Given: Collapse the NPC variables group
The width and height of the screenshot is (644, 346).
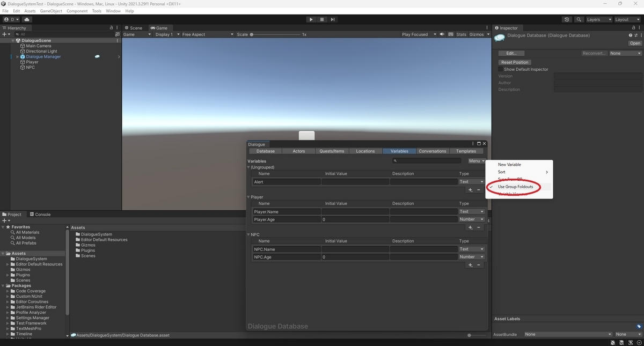Looking at the screenshot, I should pyautogui.click(x=249, y=235).
